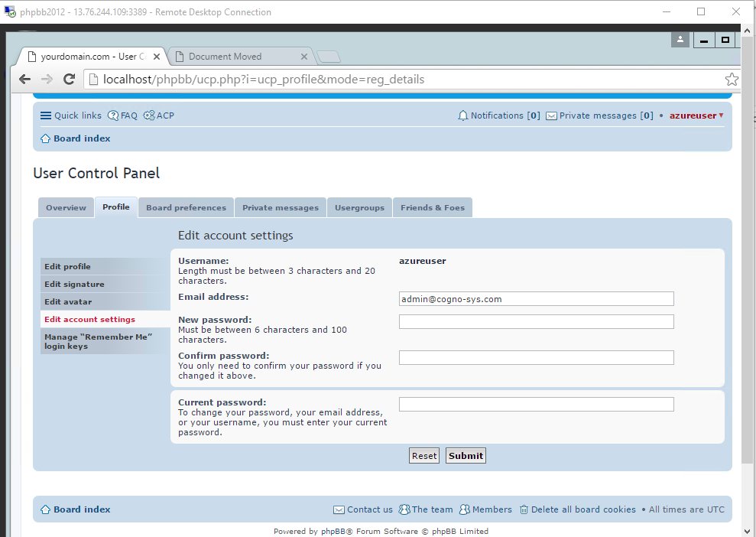The width and height of the screenshot is (756, 537).
Task: Click the browser back arrow icon
Action: click(25, 80)
